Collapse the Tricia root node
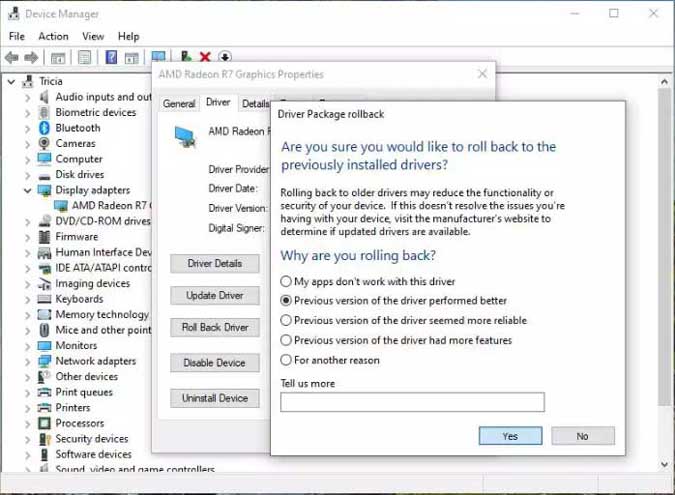Image resolution: width=675 pixels, height=495 pixels. click(12, 81)
